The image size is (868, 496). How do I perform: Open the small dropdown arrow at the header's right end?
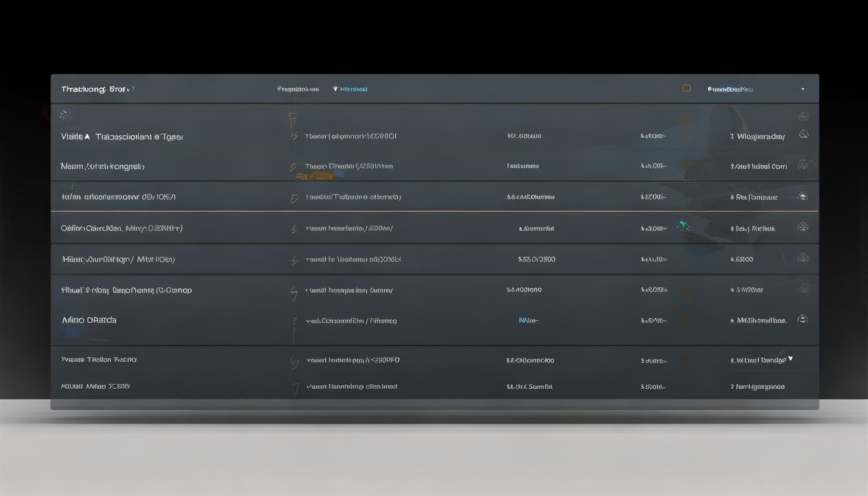[803, 89]
